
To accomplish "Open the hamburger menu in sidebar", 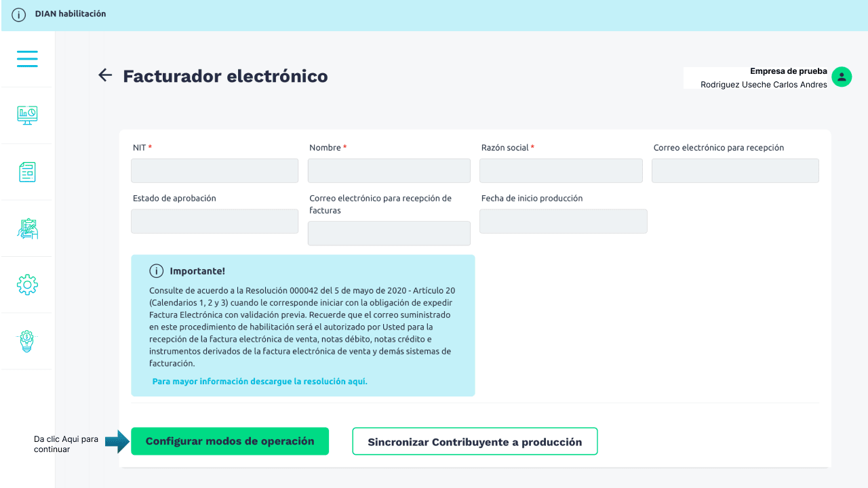I will pos(27,58).
